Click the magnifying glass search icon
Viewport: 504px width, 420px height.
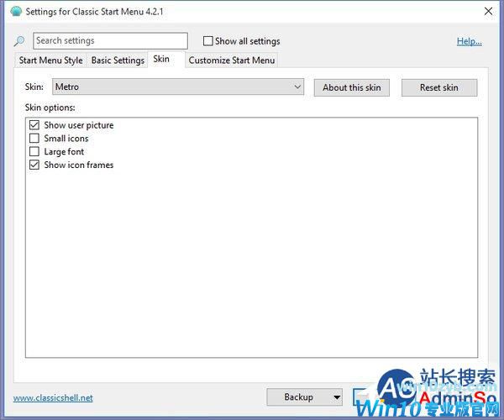(19, 41)
